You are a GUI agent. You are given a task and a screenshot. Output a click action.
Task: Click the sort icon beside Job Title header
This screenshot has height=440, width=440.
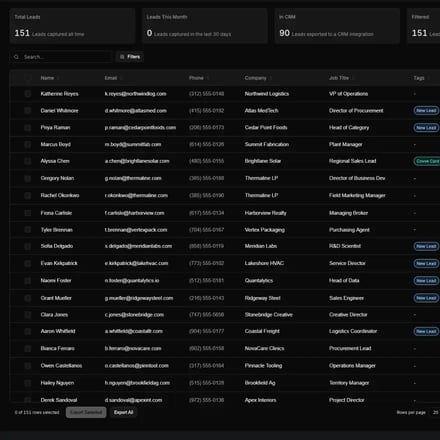pyautogui.click(x=353, y=78)
